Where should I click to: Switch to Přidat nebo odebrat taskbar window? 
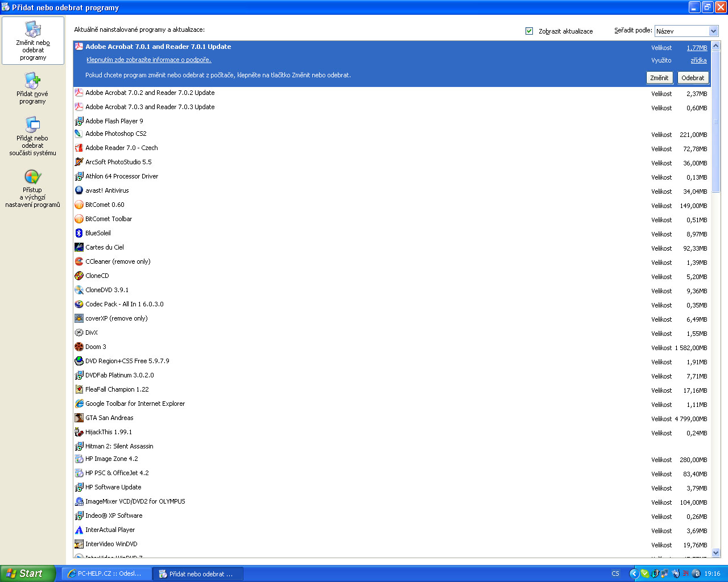198,574
